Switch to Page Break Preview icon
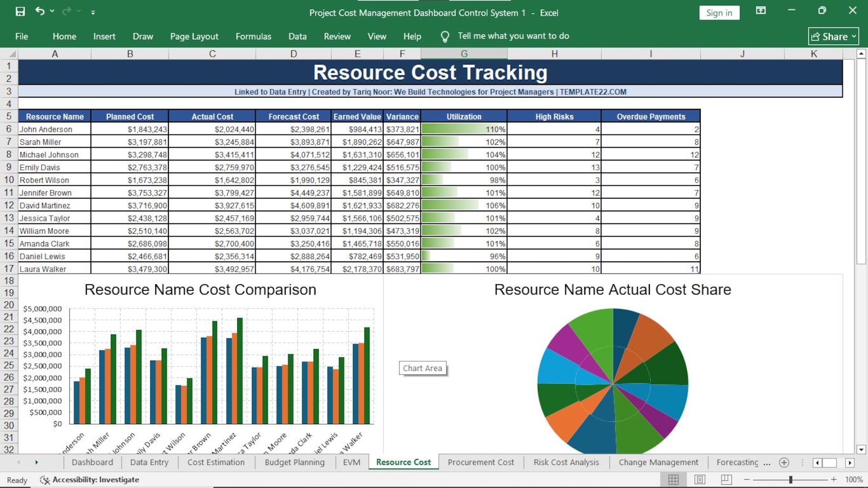The height and width of the screenshot is (488, 868). (726, 479)
